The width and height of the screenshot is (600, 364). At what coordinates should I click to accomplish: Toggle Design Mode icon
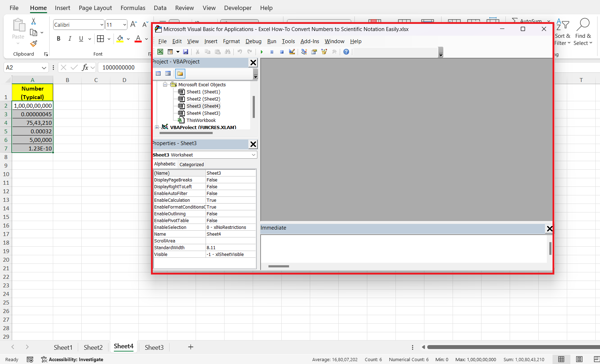tap(292, 52)
